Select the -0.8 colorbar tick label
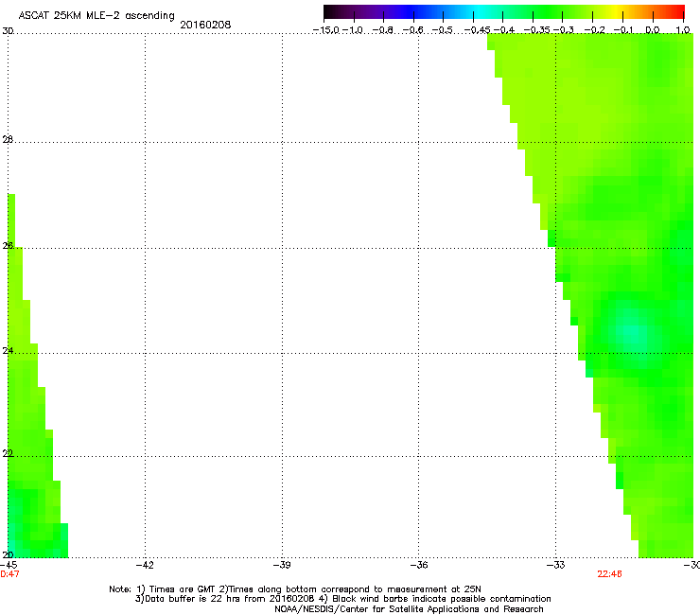The image size is (700, 615). (383, 30)
